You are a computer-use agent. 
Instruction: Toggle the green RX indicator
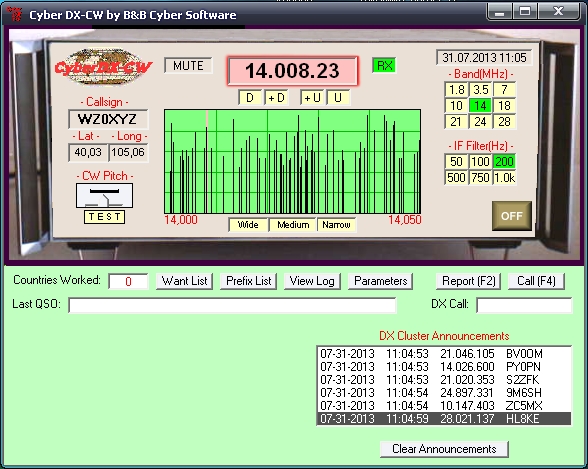click(384, 66)
